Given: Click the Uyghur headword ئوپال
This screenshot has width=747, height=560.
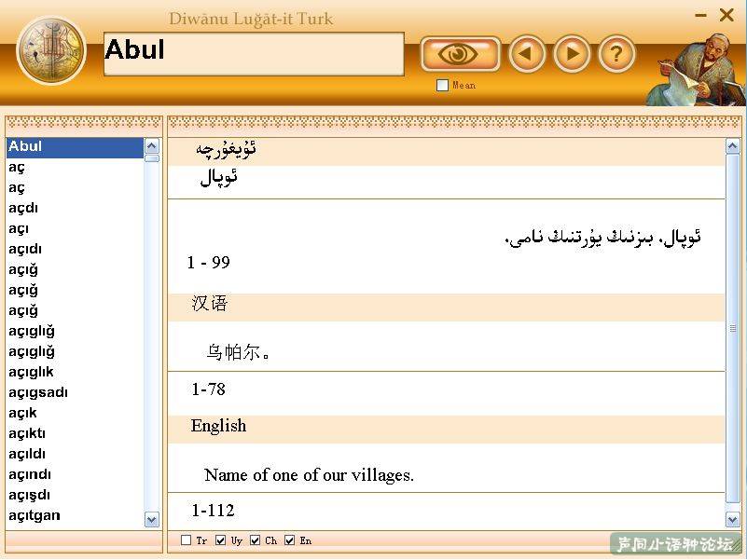Looking at the screenshot, I should (218, 178).
